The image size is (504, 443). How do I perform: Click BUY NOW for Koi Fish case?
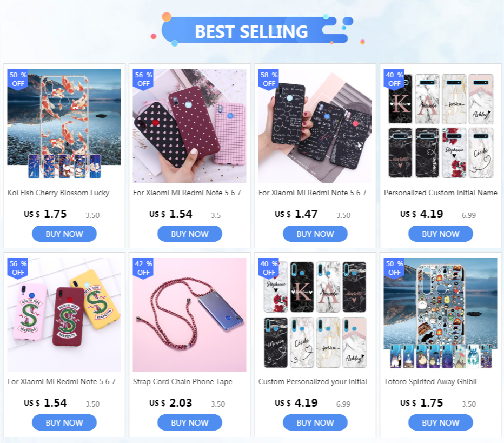(x=64, y=234)
